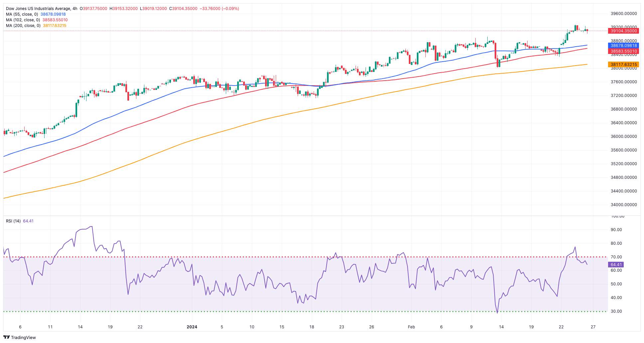The width and height of the screenshot is (644, 343).
Task: Click the close value C39104.35000
Action: tap(183, 9)
